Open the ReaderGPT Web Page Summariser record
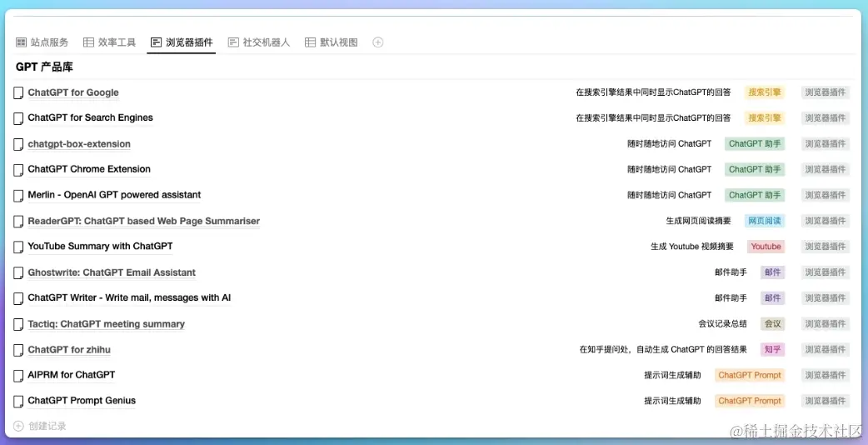 click(144, 221)
